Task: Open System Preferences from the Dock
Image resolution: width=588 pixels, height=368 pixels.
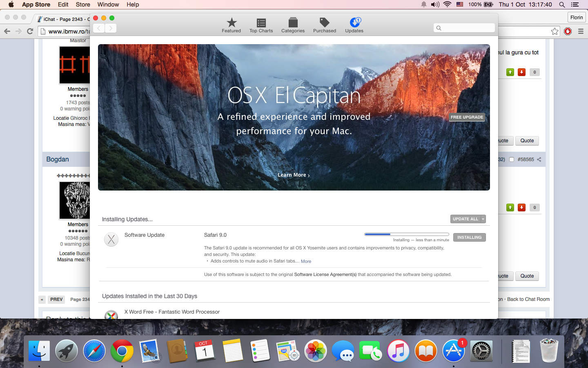Action: [481, 351]
